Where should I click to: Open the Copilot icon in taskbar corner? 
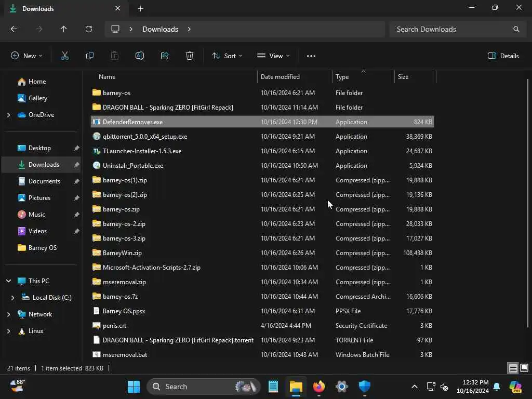tap(515, 387)
